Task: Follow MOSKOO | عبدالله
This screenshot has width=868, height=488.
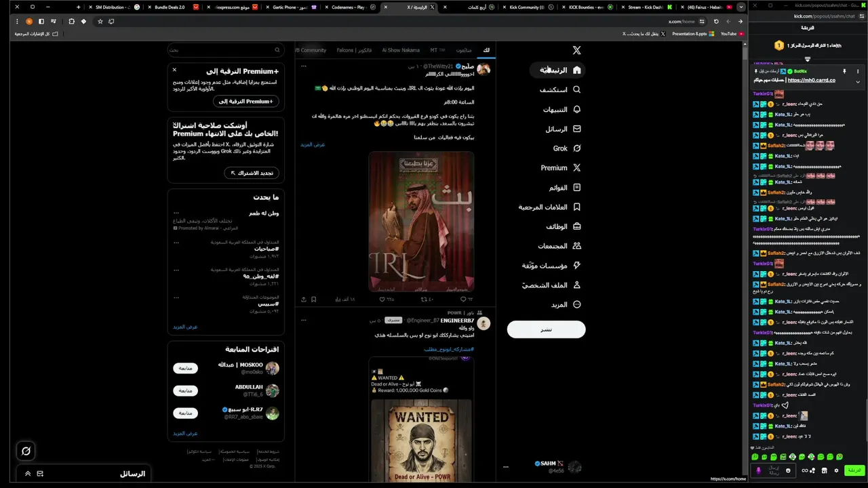Action: click(185, 368)
